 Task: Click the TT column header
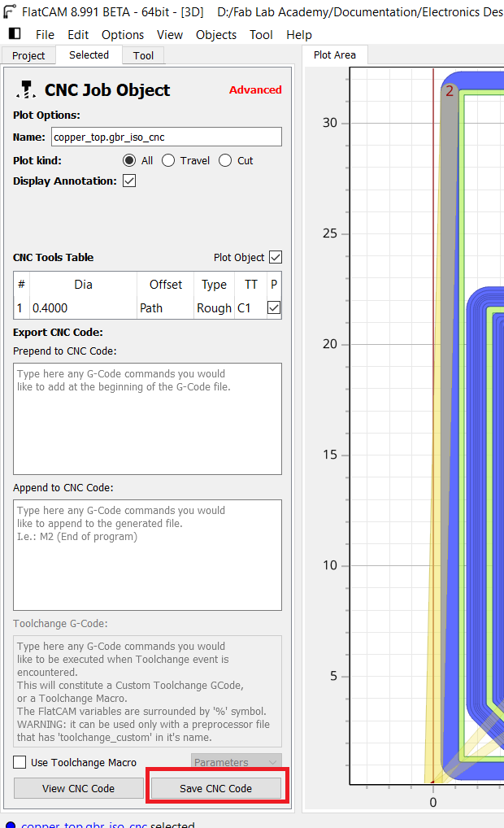(250, 285)
